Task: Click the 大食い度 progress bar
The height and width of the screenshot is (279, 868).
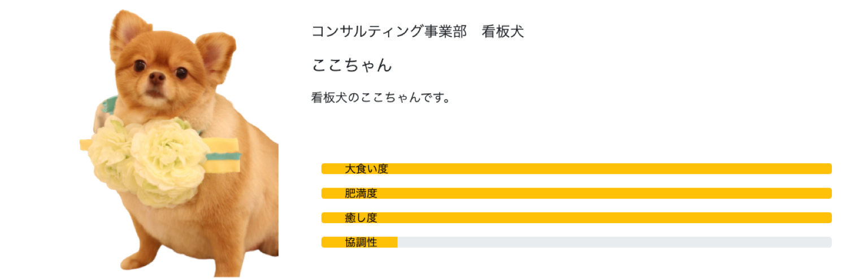Action: tap(576, 168)
